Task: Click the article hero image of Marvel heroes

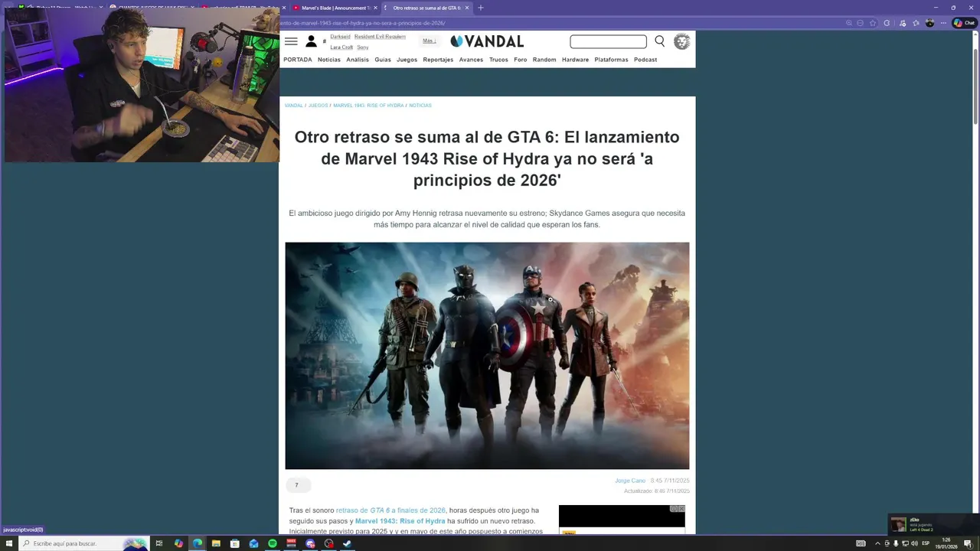Action: click(487, 356)
